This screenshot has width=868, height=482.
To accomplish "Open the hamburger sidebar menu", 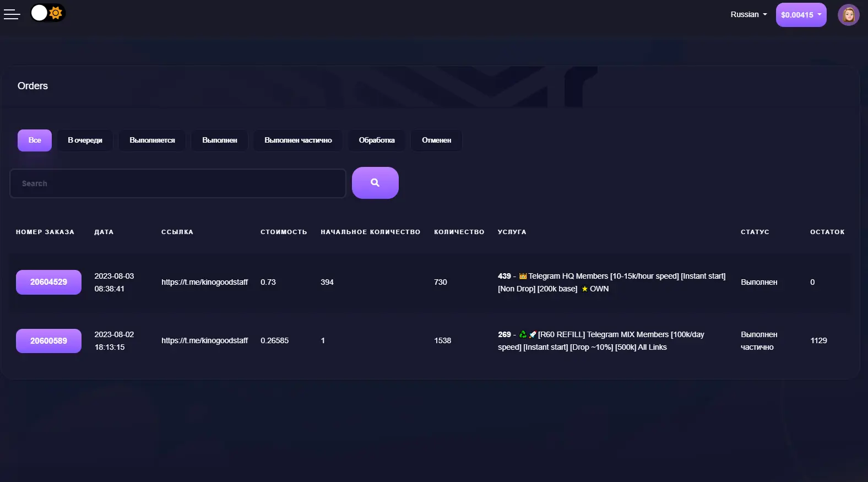I will (x=12, y=14).
